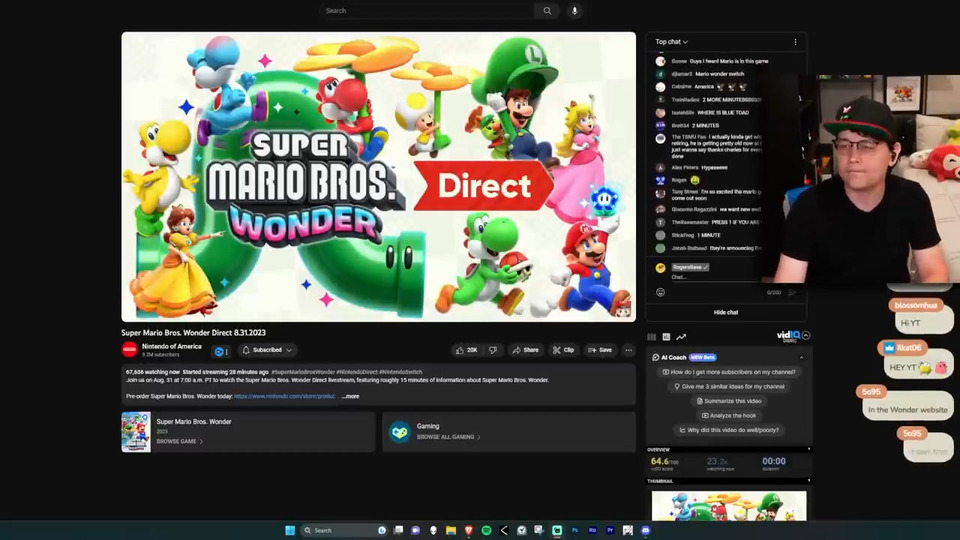Click Why did this video do well/poorly
This screenshot has width=960, height=540.
click(x=729, y=430)
